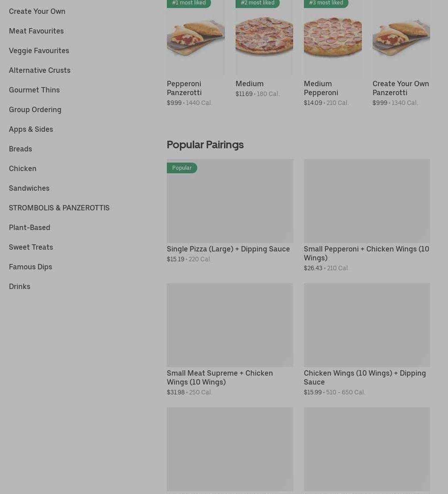Image resolution: width=448 pixels, height=494 pixels.
Task: Select Chicken Wings (10 Wings) + Dipping Sauce title
Action: pyautogui.click(x=365, y=377)
